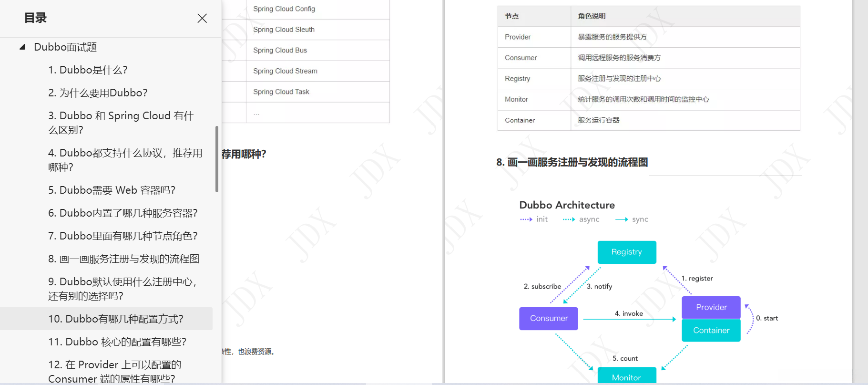Click the 统计服务的调用次数 monitor description
Screen dimensions: 868x385
(643, 99)
